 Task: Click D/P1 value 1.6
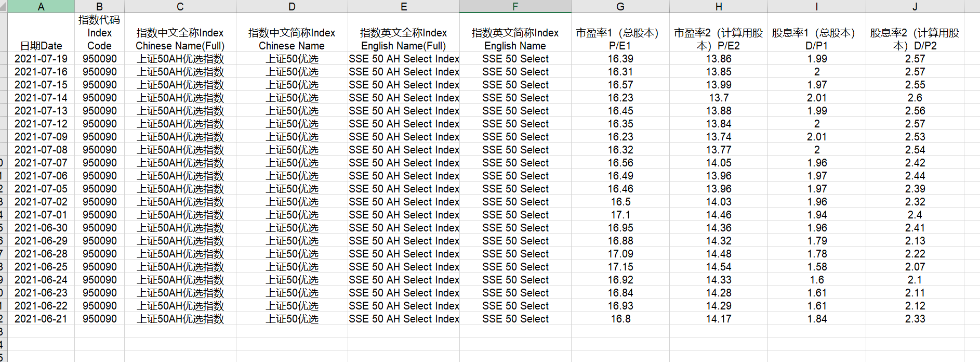[x=817, y=280]
